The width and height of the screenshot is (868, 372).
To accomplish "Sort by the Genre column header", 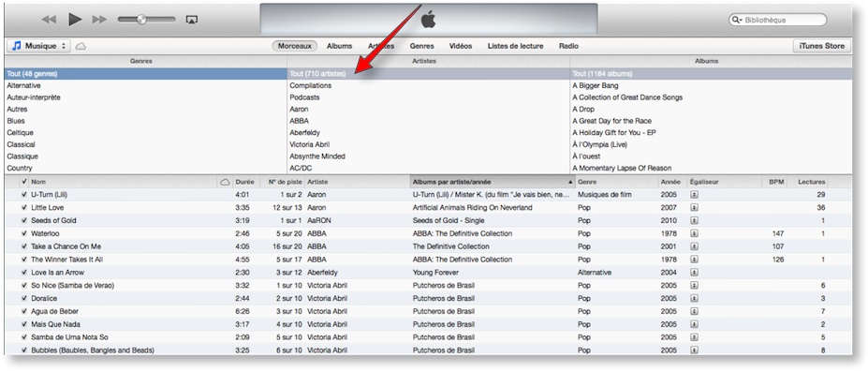I will [x=617, y=182].
